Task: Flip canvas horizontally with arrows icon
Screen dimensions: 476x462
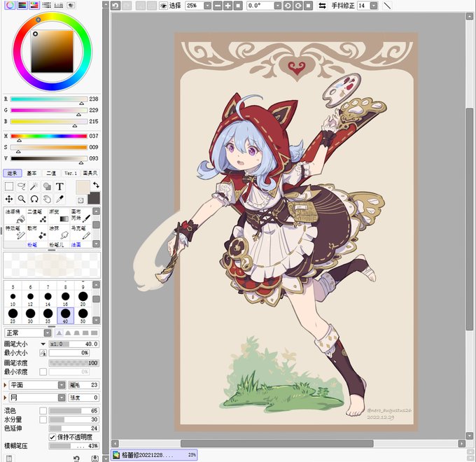Action: pyautogui.click(x=322, y=6)
